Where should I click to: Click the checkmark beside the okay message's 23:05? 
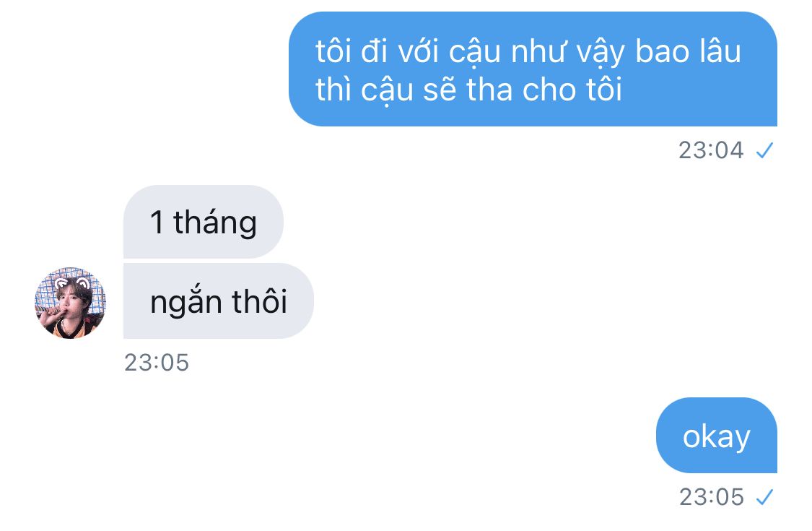tap(764, 497)
